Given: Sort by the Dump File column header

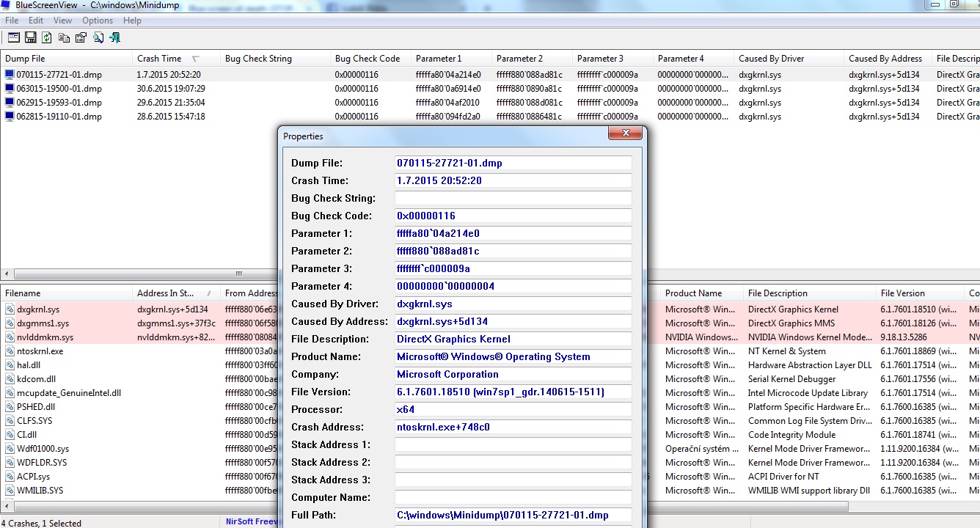Looking at the screenshot, I should pyautogui.click(x=66, y=59).
